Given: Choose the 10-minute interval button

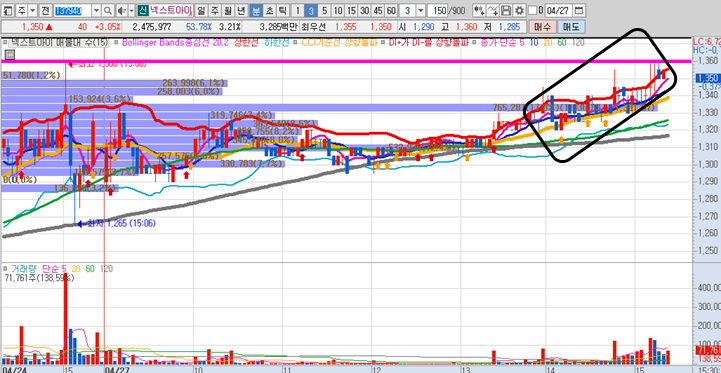Looking at the screenshot, I should point(338,10).
